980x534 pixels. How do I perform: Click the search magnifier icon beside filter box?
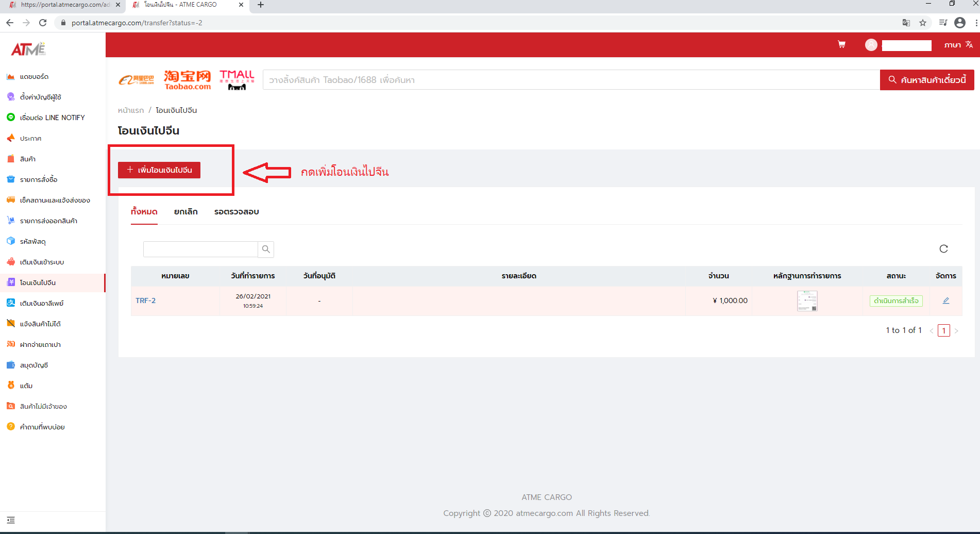[x=266, y=249]
